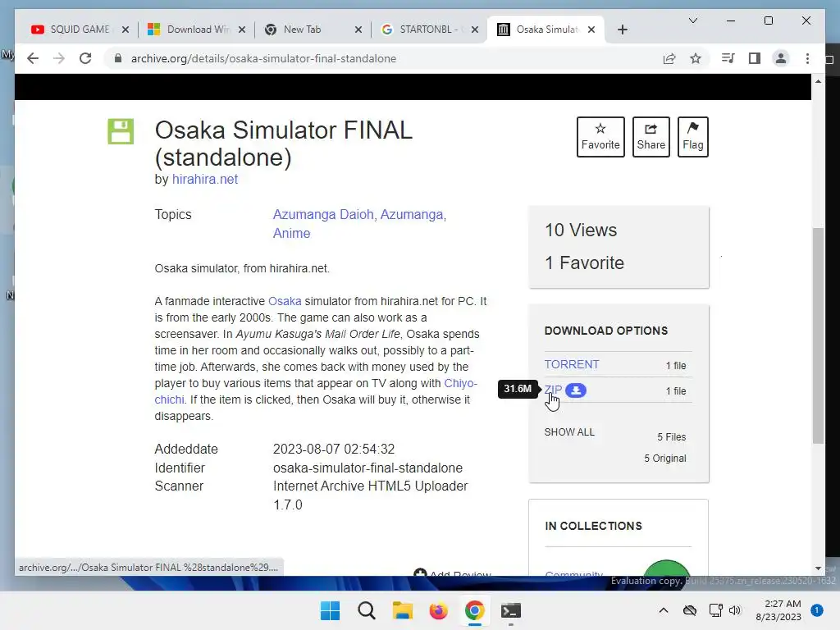Click the Share button
Image resolution: width=840 pixels, height=630 pixels.
pyautogui.click(x=651, y=137)
